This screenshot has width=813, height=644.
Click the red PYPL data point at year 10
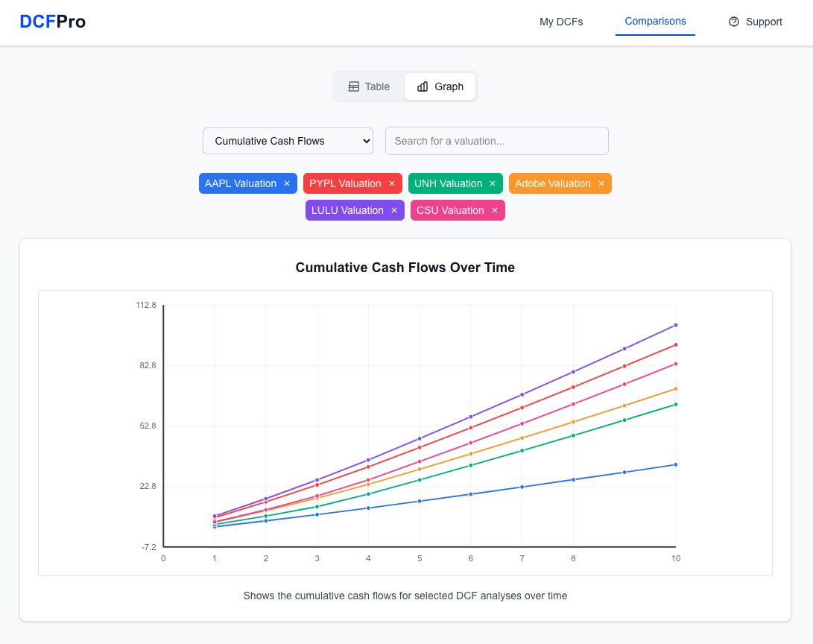(676, 345)
